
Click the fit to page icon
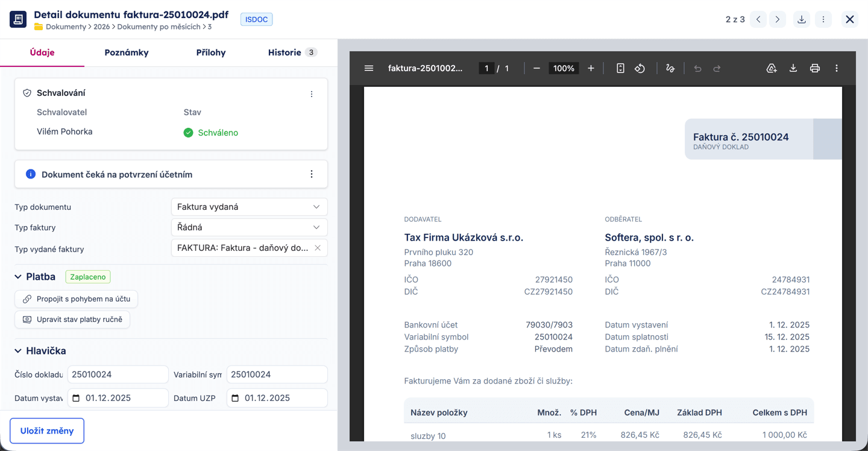pos(620,69)
